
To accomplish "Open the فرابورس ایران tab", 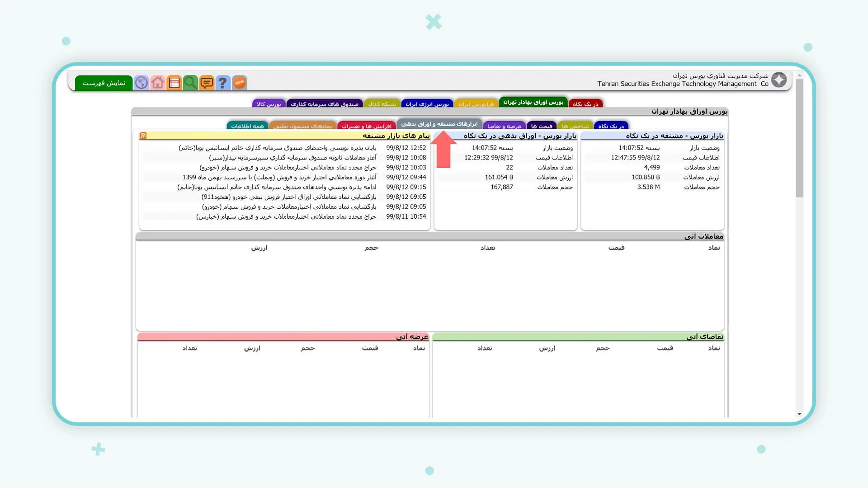I will (476, 104).
